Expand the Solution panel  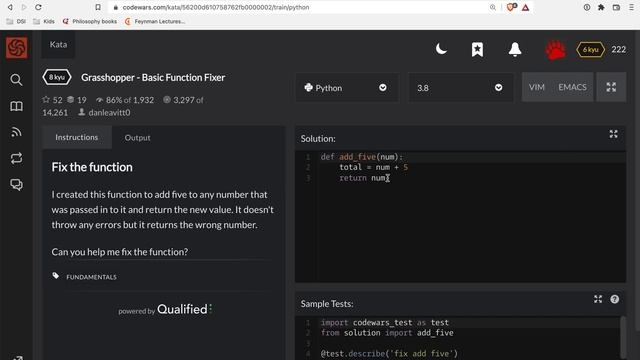coord(613,134)
